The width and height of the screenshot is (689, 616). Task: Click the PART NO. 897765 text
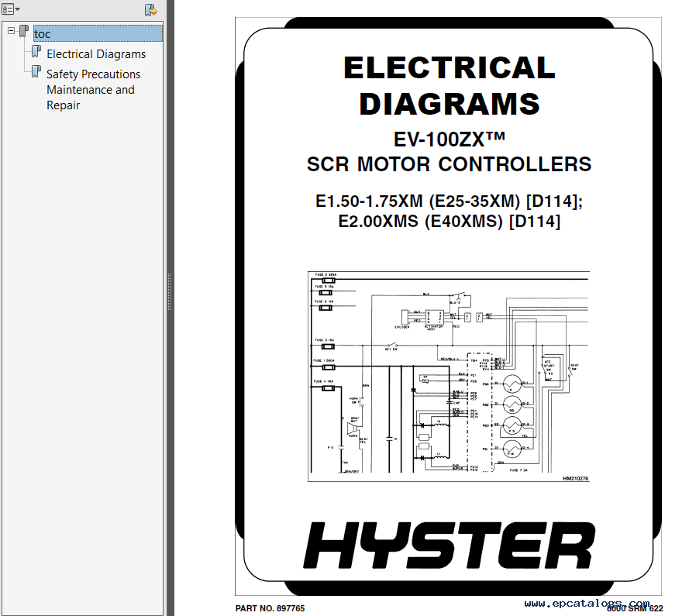click(270, 608)
